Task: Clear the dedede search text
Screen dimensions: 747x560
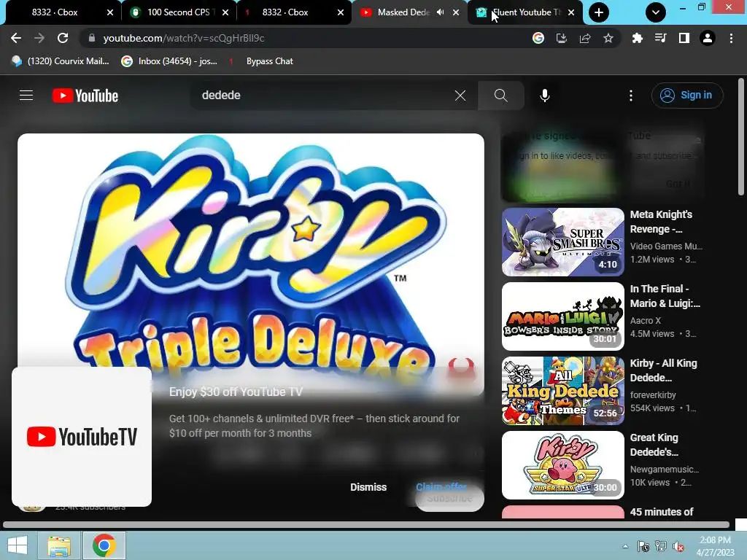Action: pyautogui.click(x=460, y=96)
